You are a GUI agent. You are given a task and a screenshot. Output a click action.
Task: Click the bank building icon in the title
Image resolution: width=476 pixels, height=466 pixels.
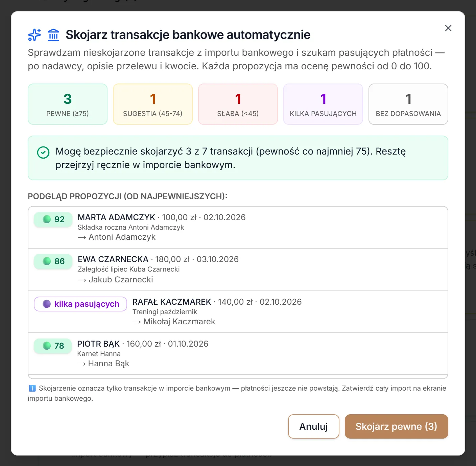[x=53, y=35]
